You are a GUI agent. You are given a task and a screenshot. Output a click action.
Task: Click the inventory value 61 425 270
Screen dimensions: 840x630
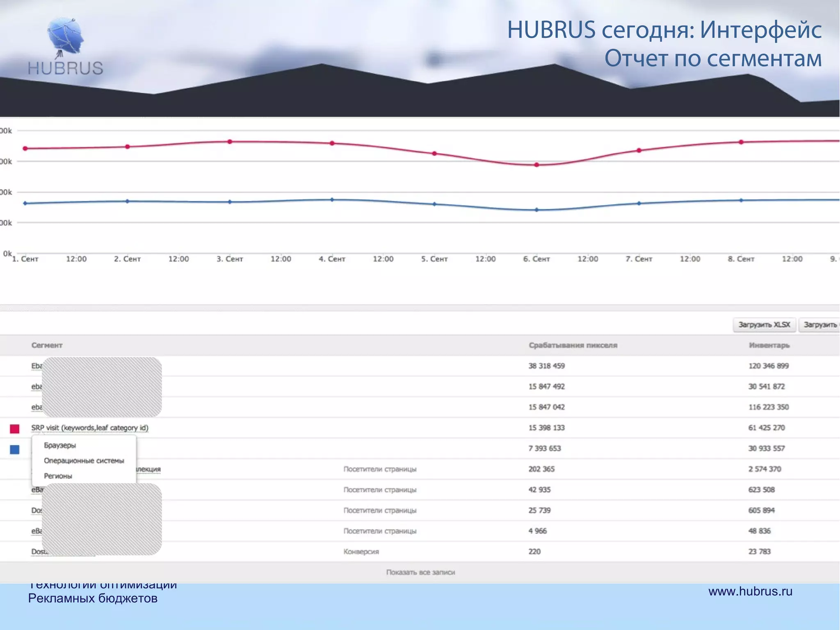(x=767, y=428)
